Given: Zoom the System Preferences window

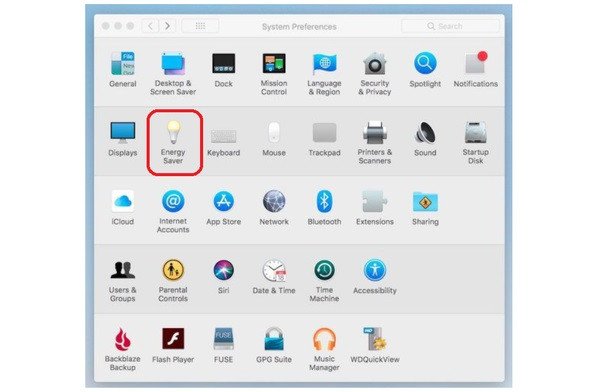Looking at the screenshot, I should tap(130, 26).
